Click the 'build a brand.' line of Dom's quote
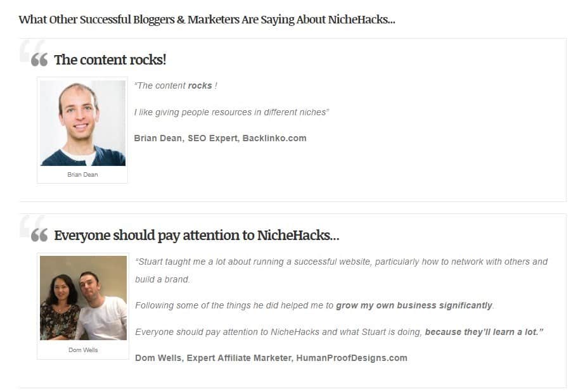This screenshot has height=392, width=578. tap(162, 279)
